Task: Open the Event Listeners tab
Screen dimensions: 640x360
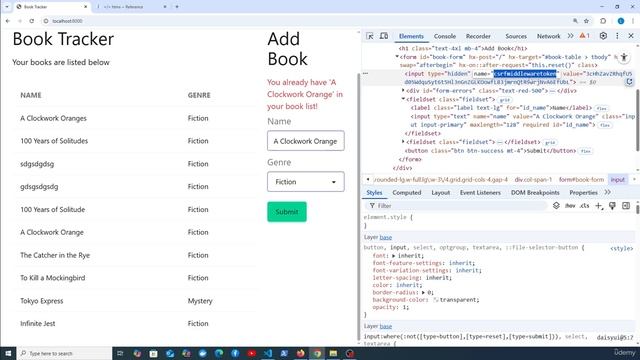Action: (x=480, y=193)
